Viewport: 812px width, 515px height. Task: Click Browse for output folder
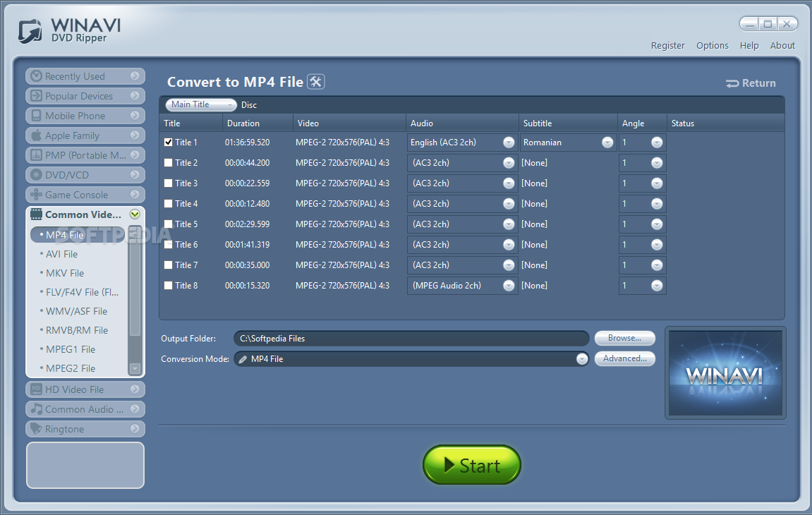point(624,338)
